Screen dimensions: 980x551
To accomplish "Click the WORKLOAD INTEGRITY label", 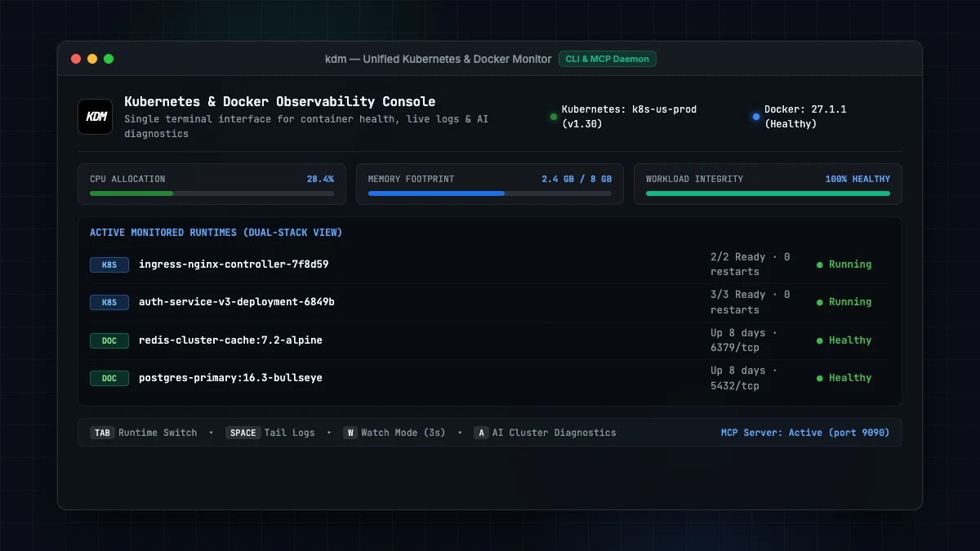I will (694, 179).
